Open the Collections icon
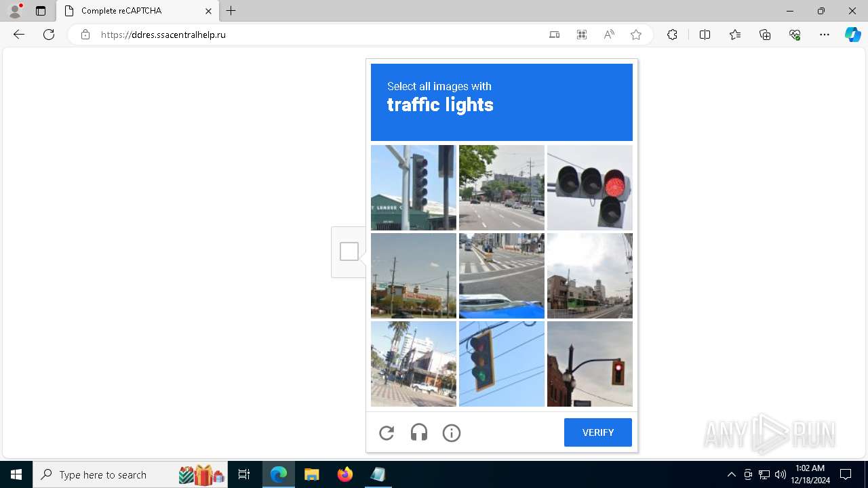This screenshot has height=488, width=868. (x=765, y=35)
